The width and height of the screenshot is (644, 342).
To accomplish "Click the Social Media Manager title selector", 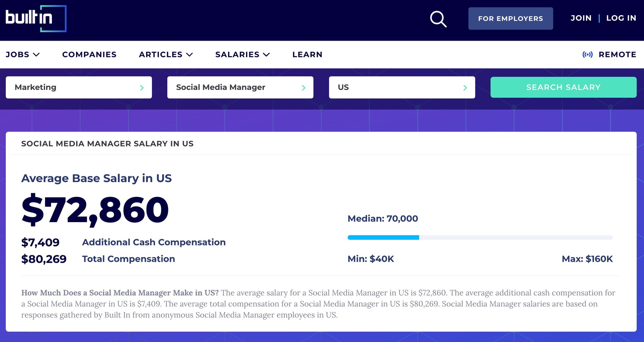I will (240, 87).
